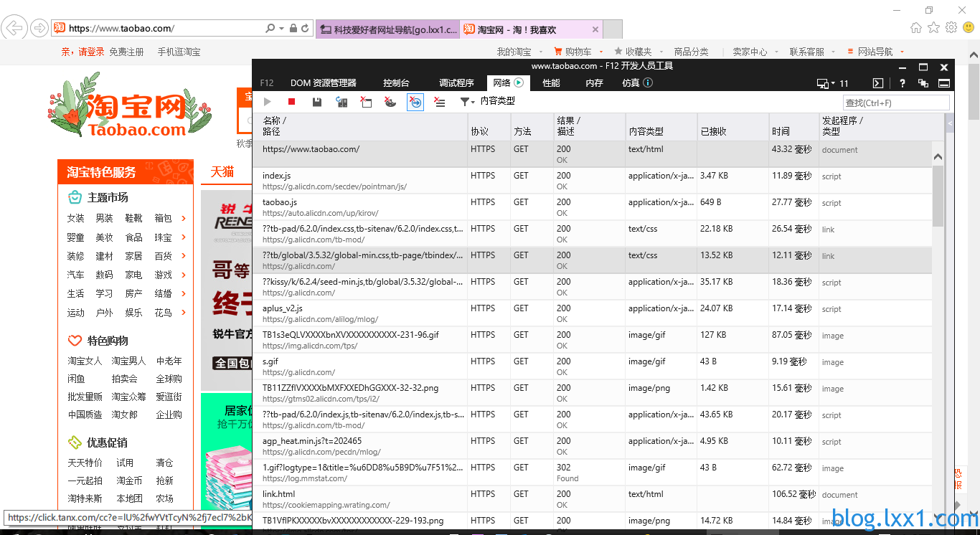
Task: Sort by 已接收 column header
Action: (x=732, y=126)
